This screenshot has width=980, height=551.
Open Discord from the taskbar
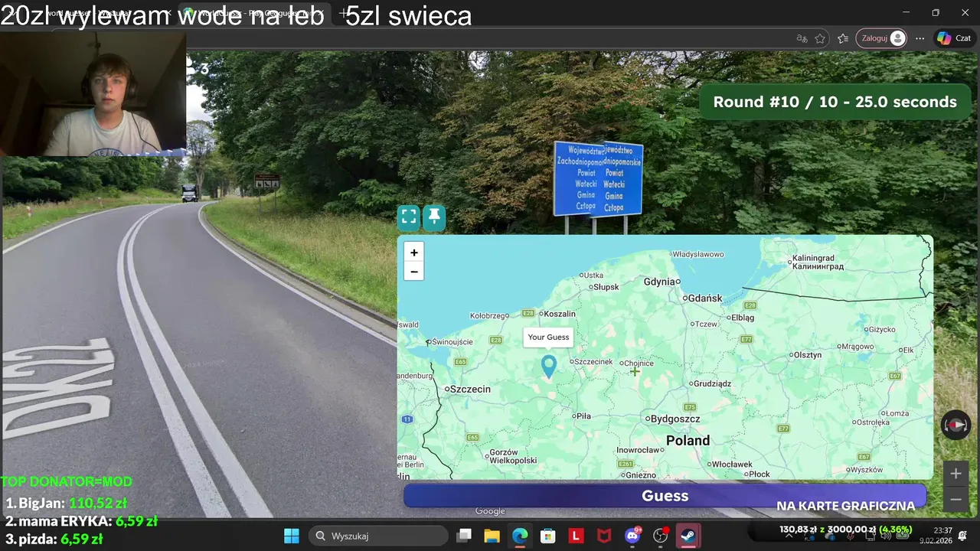tap(633, 536)
